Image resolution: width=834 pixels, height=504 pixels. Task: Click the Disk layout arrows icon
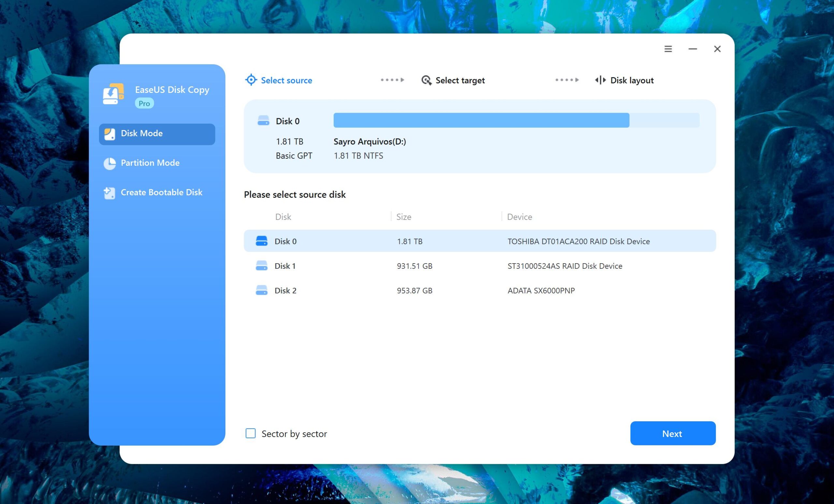coord(599,80)
